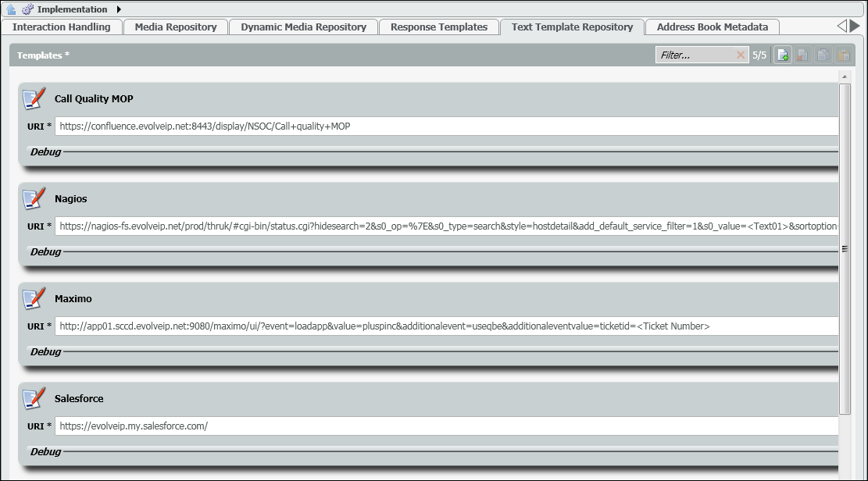Viewport: 868px width, 481px height.
Task: Open the Response Templates tab
Action: (x=438, y=27)
